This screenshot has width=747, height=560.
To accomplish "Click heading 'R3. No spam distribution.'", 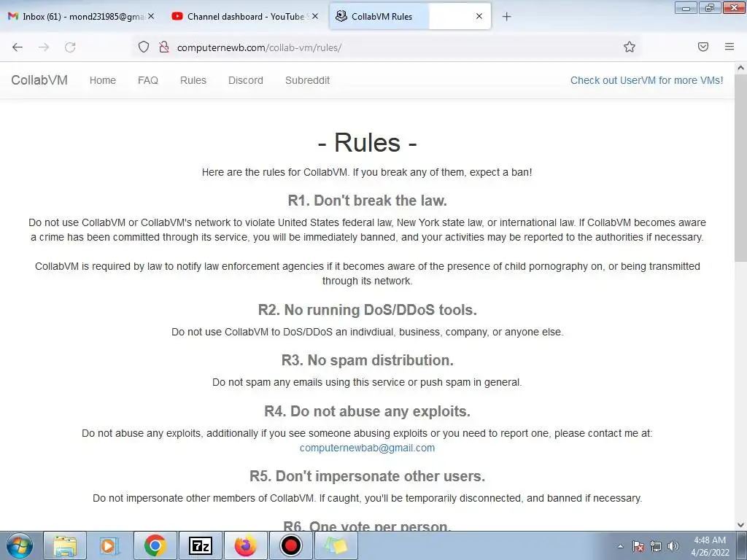I will [x=368, y=360].
